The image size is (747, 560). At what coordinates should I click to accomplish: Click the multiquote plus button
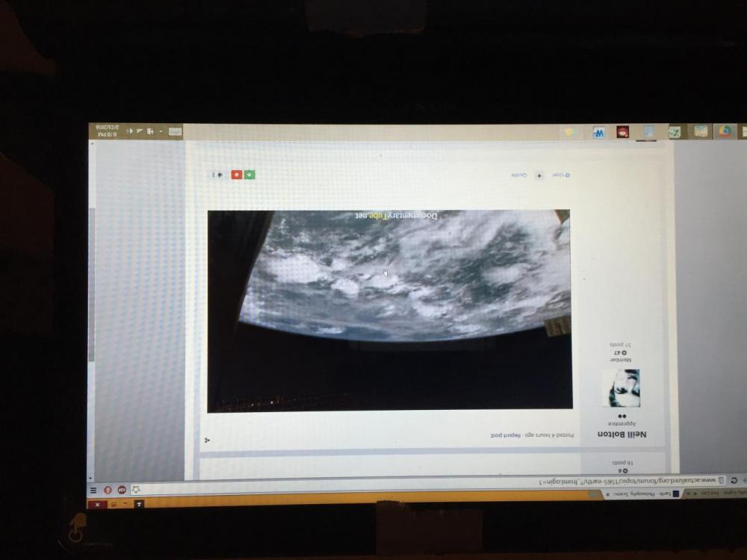coord(539,175)
